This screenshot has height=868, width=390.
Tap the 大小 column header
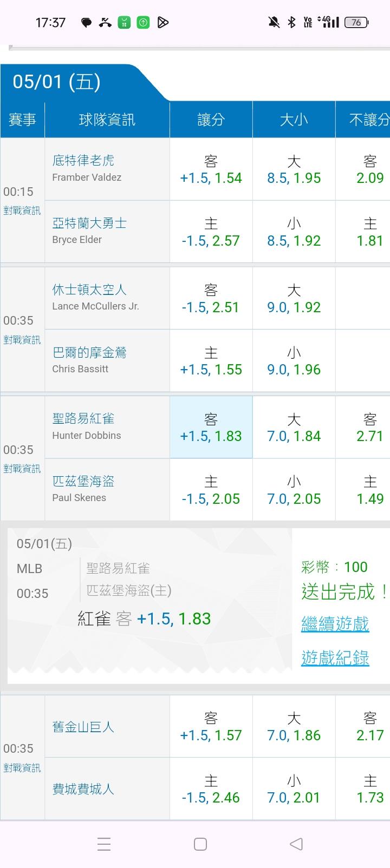[294, 120]
